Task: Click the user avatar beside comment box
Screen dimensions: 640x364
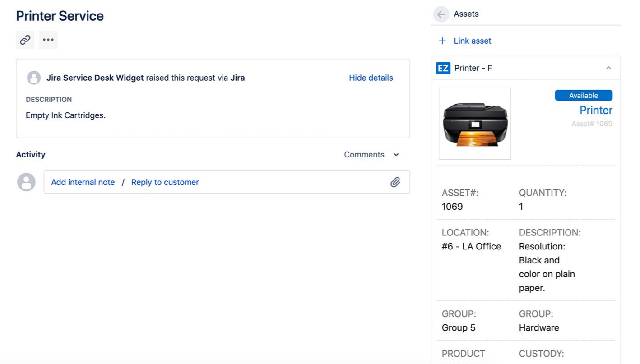Action: [26, 182]
